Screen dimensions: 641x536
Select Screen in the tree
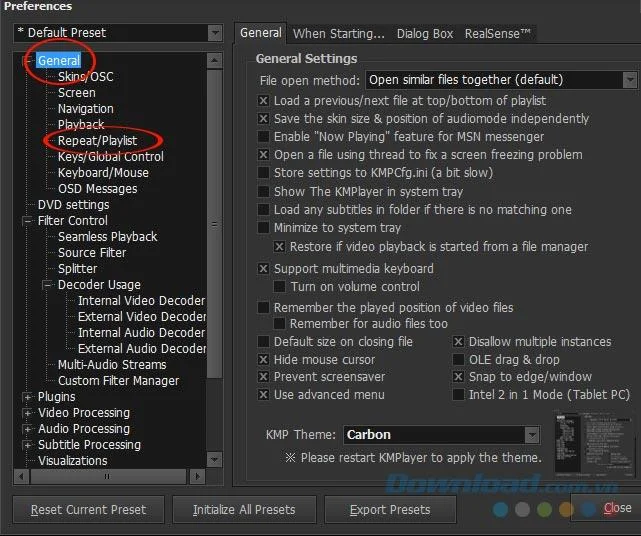coord(76,93)
